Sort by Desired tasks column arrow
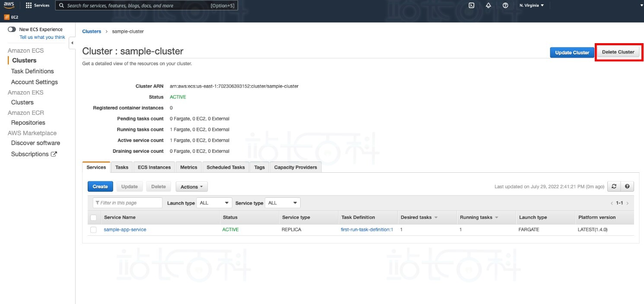 [436, 218]
